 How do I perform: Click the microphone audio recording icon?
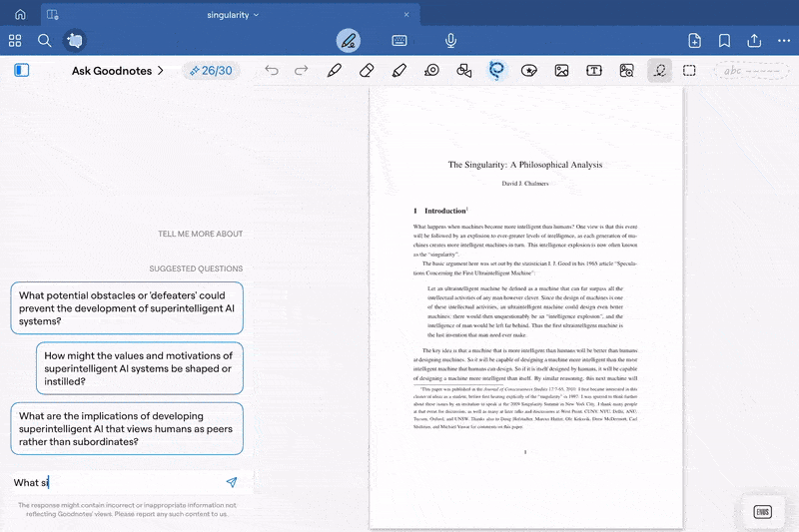point(451,41)
